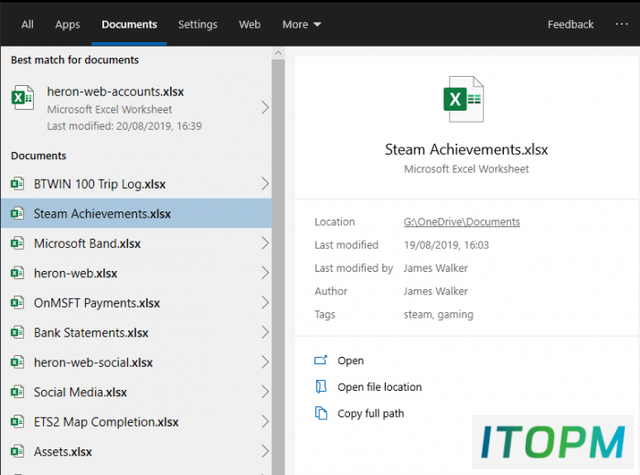Expand the ETS2 Map Completion chevron
Viewport: 640px width, 475px height.
pos(265,422)
